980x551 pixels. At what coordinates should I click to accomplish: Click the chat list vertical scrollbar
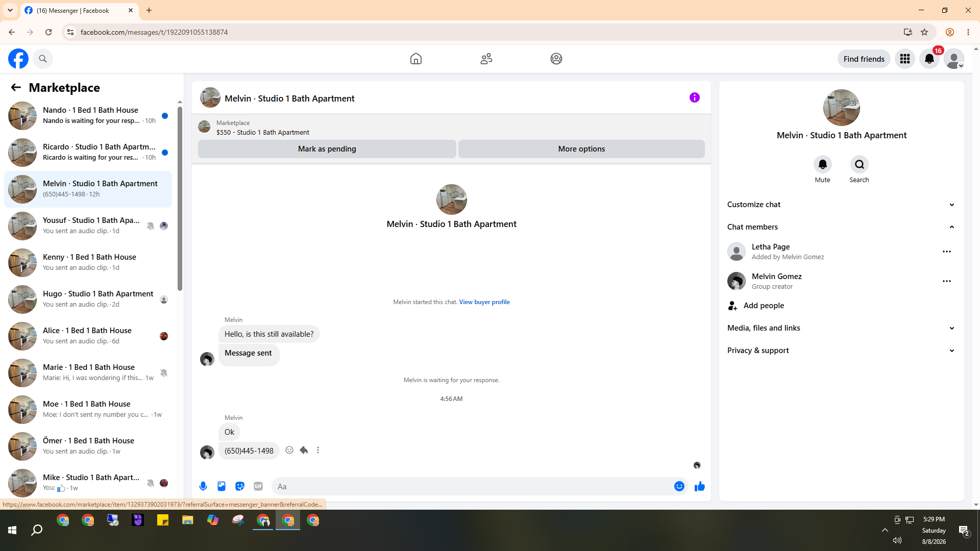click(x=180, y=199)
